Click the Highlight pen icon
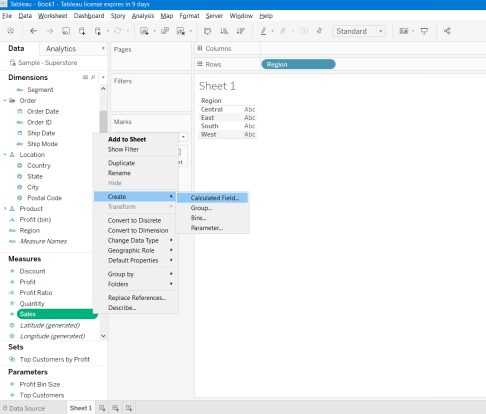 (264, 31)
